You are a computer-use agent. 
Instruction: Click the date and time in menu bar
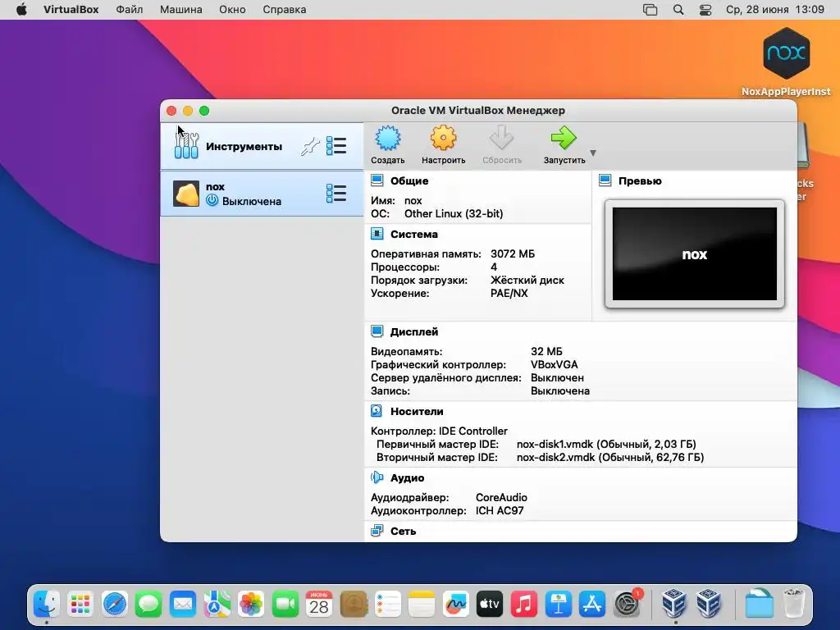pos(774,10)
